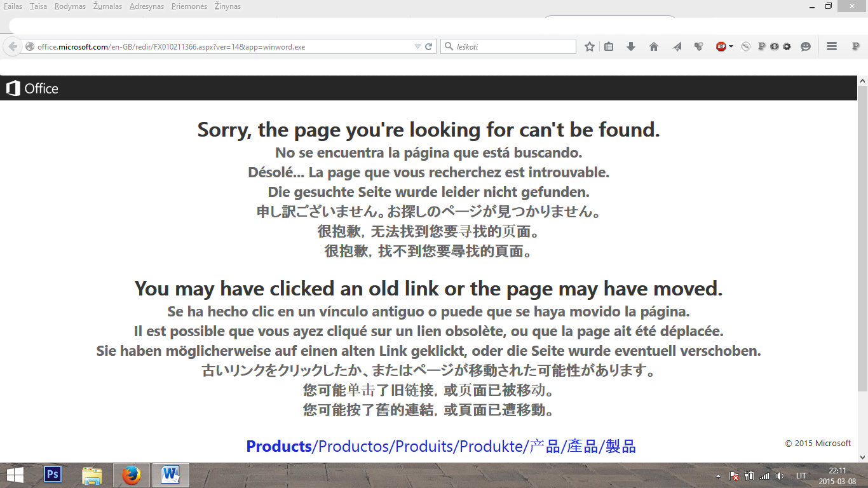Open Photoshop from the taskbar
Screen dimensions: 868x488
(x=52, y=475)
